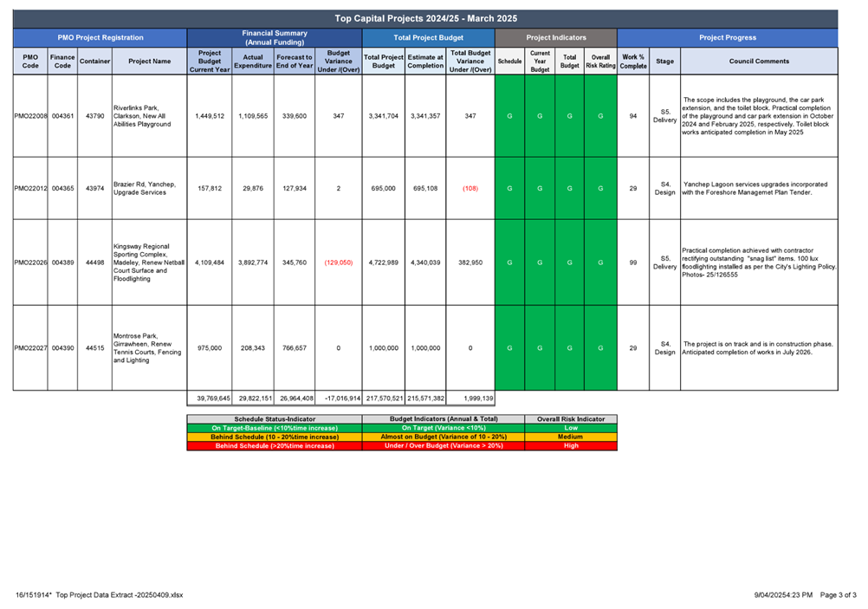This screenshot has height=609, width=868.
Task: Click the "Stage" column header
Action: coord(664,61)
